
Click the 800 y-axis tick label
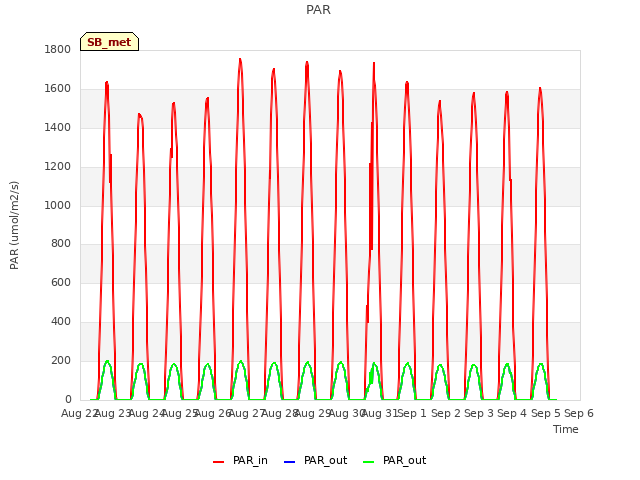(x=61, y=244)
